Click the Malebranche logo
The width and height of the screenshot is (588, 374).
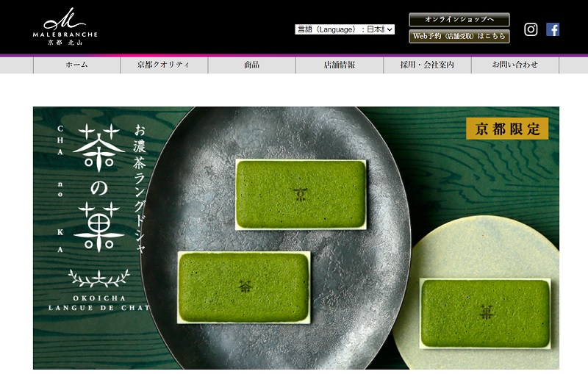65,26
